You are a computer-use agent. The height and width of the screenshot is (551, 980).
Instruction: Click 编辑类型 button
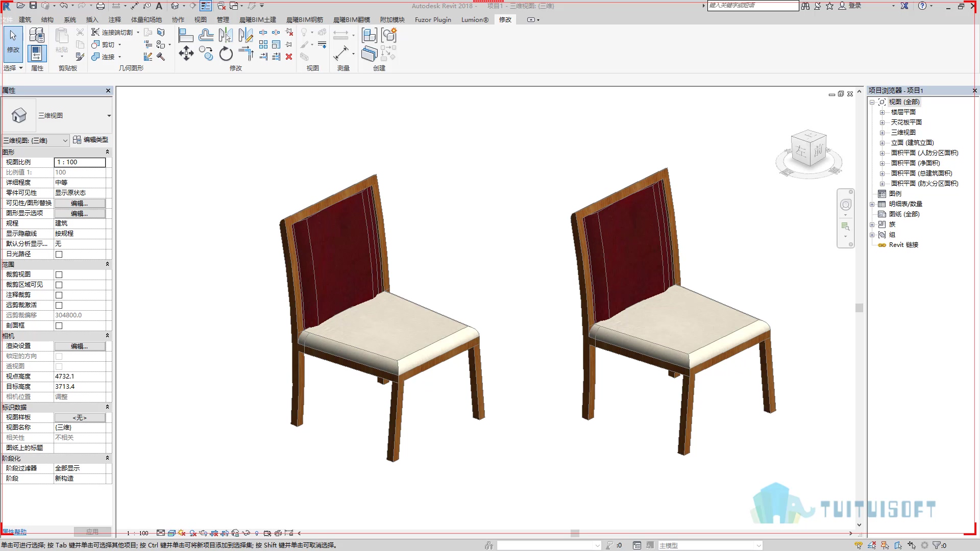pos(91,140)
